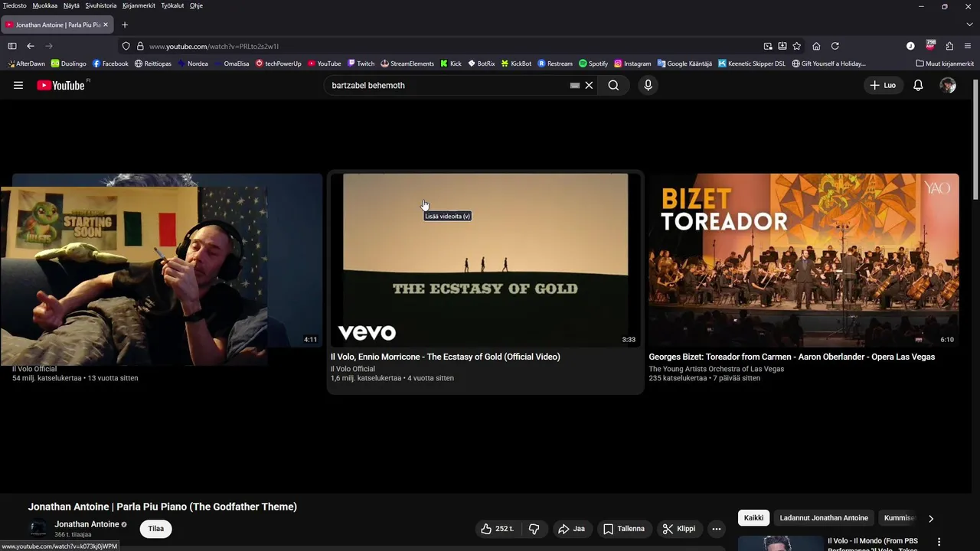Open the Nordea bookmark

click(192, 64)
